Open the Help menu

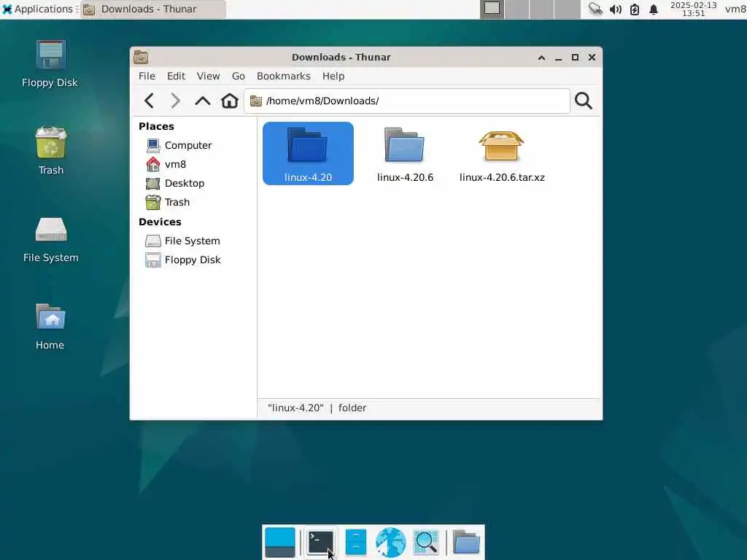(x=333, y=76)
